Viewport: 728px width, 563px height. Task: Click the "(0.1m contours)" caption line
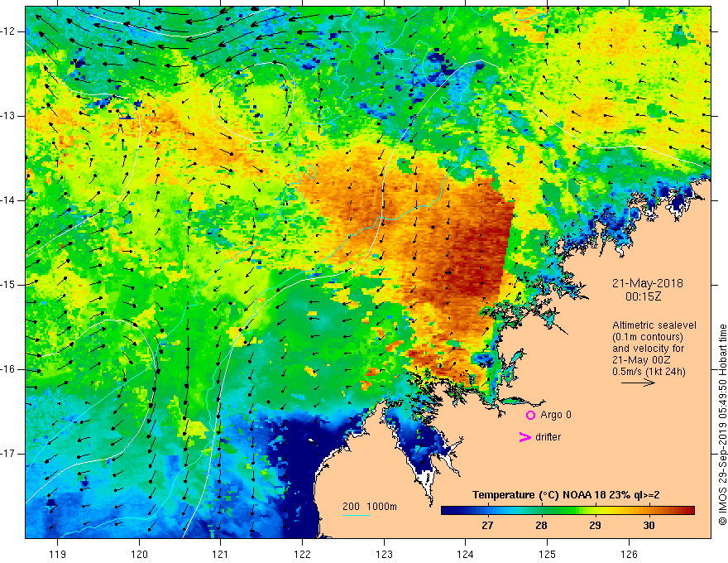click(648, 337)
